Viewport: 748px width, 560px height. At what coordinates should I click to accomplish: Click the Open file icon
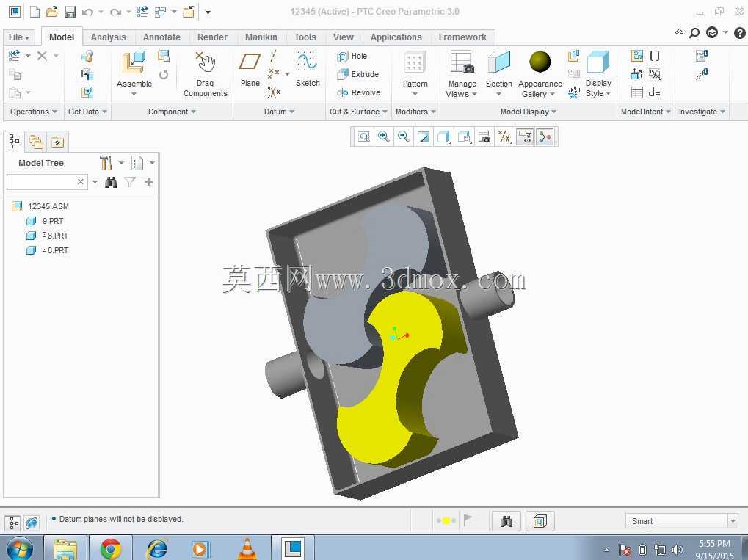(x=52, y=12)
